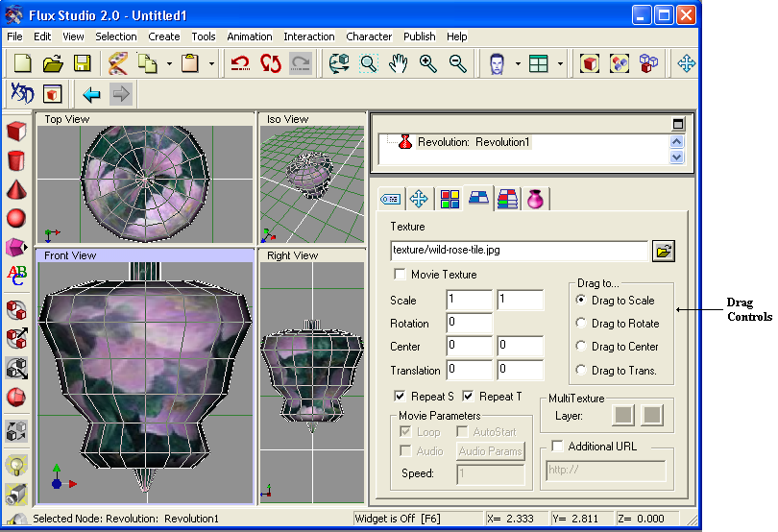This screenshot has height=532, width=778.
Task: Click the scene tree scroll up arrow
Action: click(677, 141)
